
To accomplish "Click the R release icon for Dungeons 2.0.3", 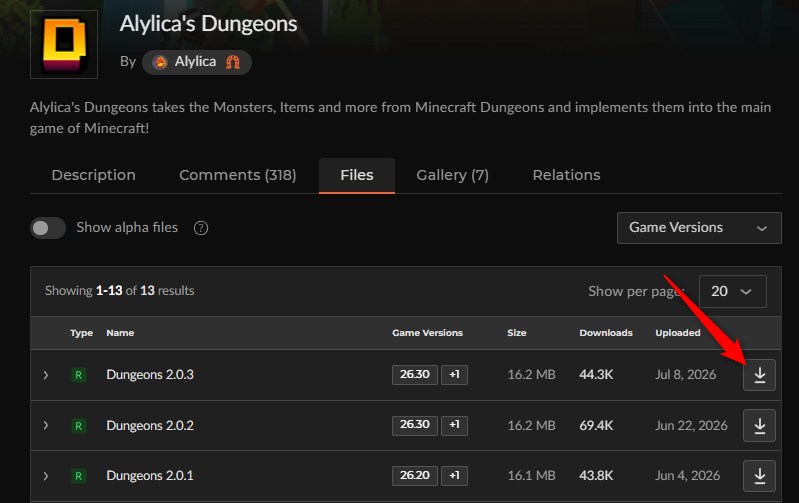I will tap(78, 375).
